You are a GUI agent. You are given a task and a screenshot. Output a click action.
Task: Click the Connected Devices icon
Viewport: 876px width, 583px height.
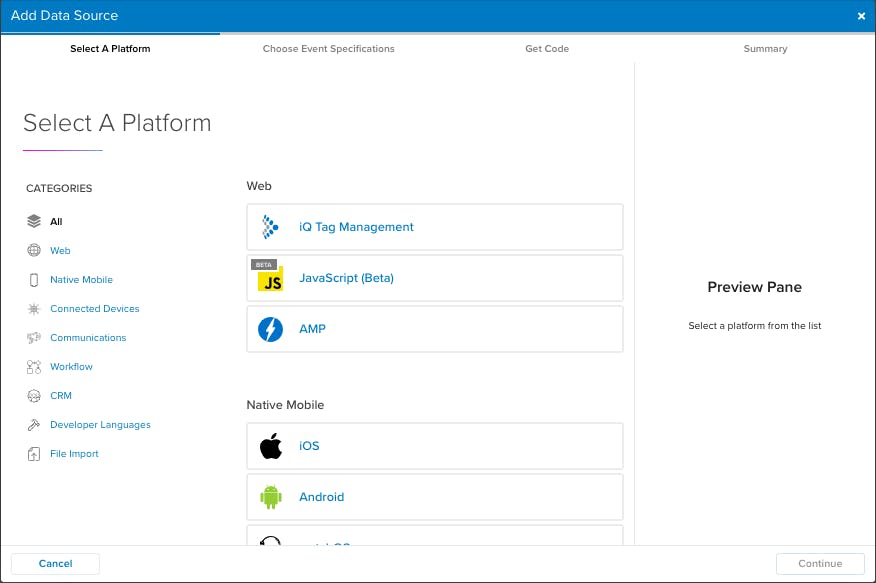click(34, 309)
